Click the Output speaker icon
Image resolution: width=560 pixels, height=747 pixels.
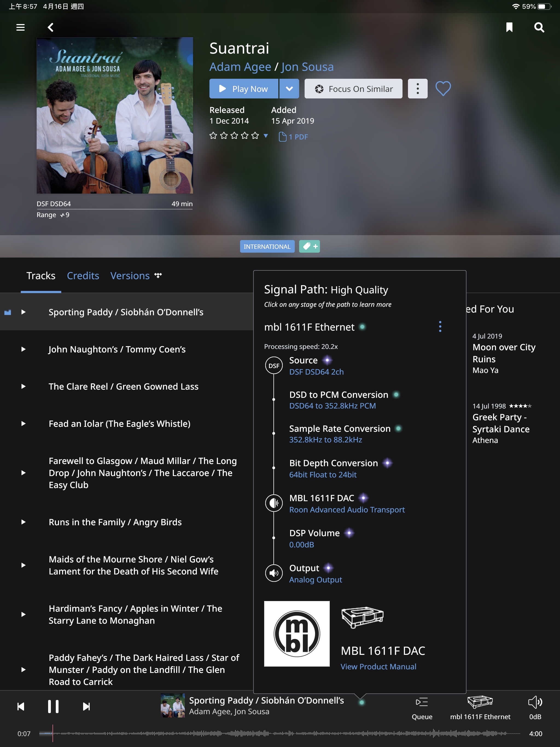274,573
